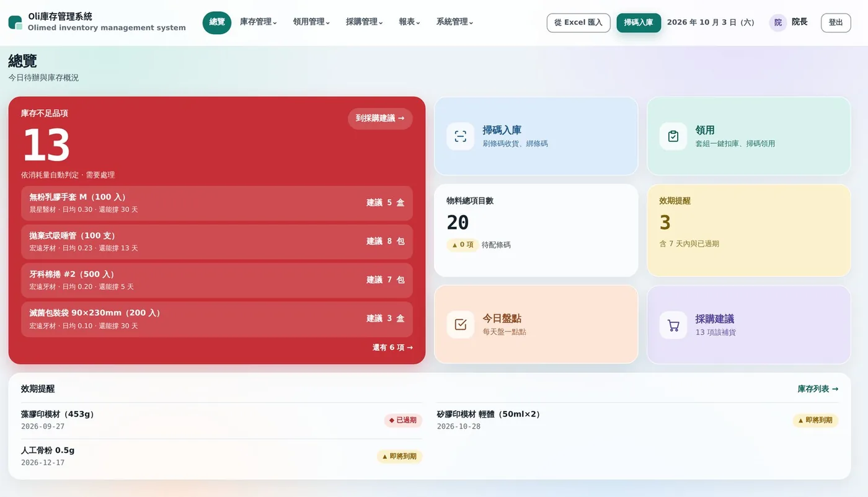Click 建議 5 盒 text
The image size is (868, 497).
pos(385,203)
